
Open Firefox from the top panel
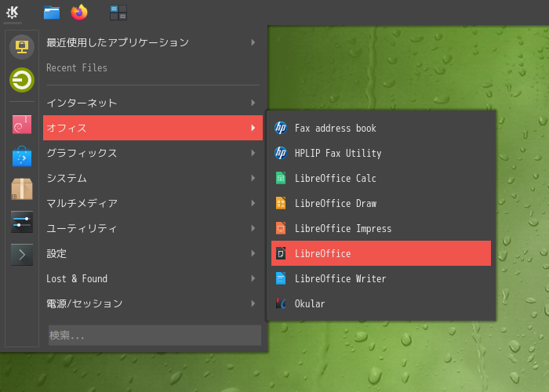coord(79,13)
